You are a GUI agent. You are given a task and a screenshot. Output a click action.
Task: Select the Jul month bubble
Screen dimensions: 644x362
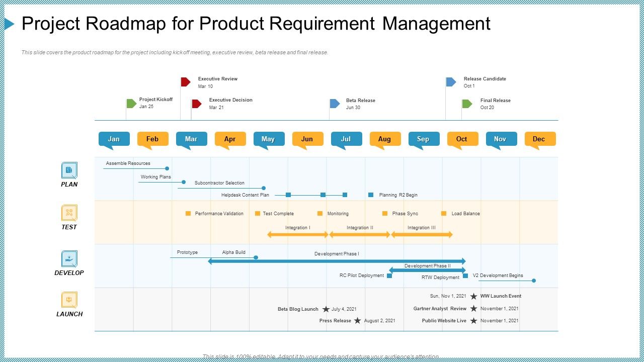click(x=346, y=140)
